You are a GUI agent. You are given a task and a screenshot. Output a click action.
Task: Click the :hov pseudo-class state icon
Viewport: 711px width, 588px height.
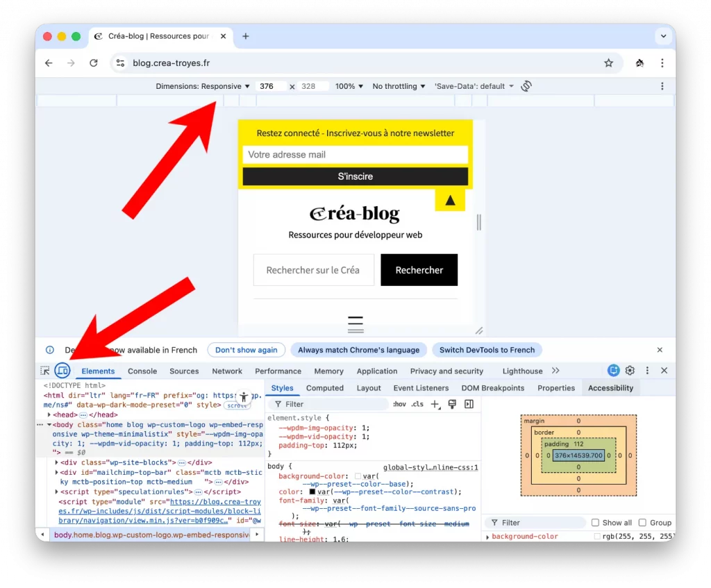click(x=400, y=404)
